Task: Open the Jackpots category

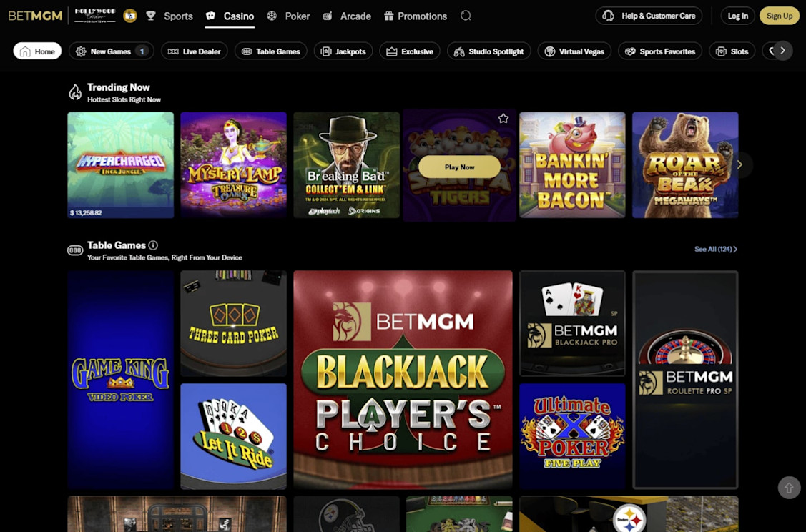Action: [343, 51]
